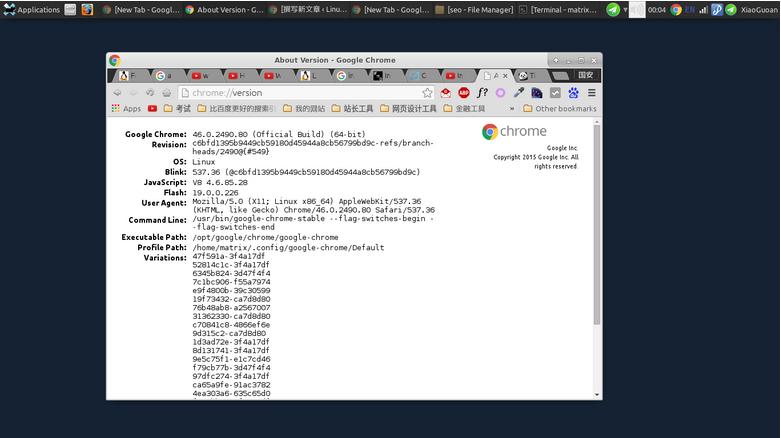
Task: Click the 国安 profile button
Action: (x=586, y=75)
